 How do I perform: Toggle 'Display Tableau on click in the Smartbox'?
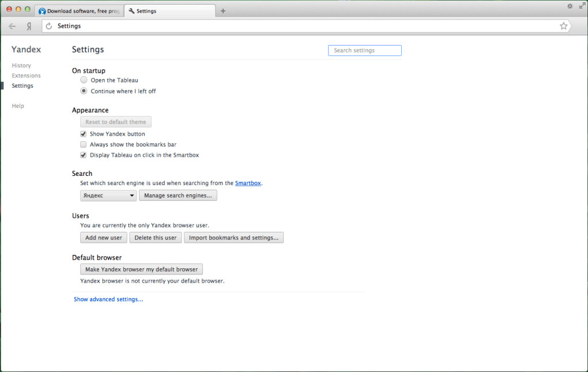coord(84,155)
